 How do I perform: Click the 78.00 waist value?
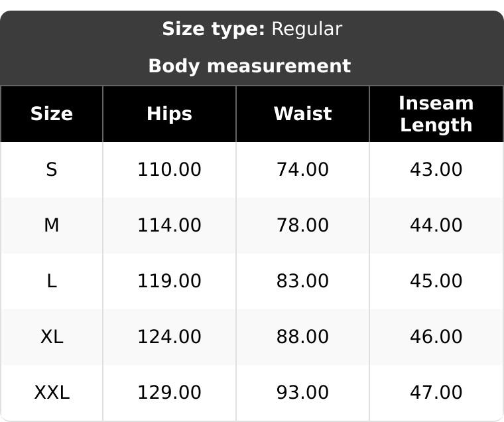tap(303, 225)
